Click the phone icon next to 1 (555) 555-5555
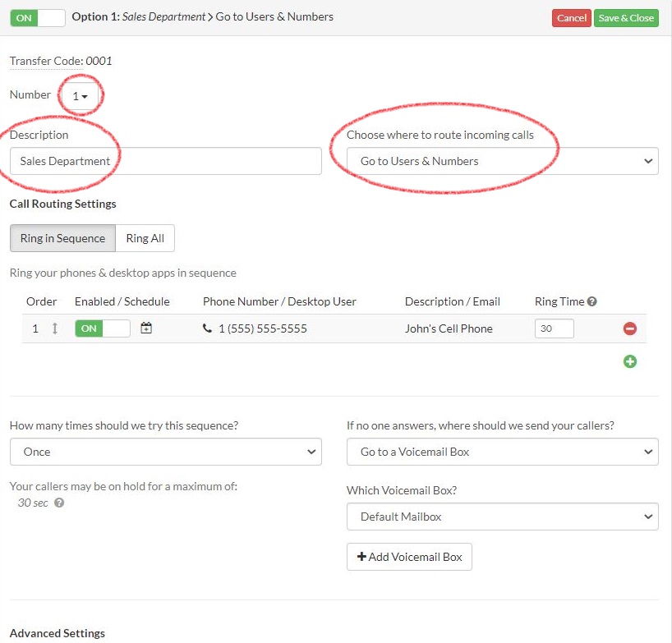This screenshot has width=672, height=643. coord(207,328)
